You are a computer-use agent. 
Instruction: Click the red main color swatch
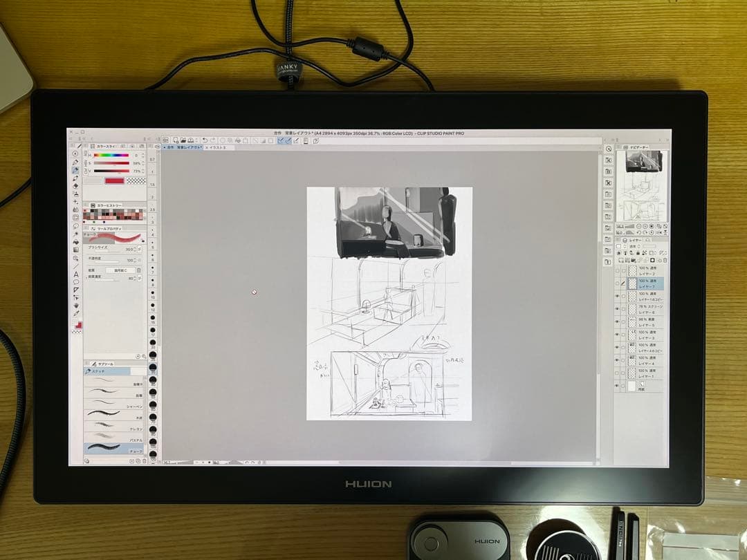114,180
